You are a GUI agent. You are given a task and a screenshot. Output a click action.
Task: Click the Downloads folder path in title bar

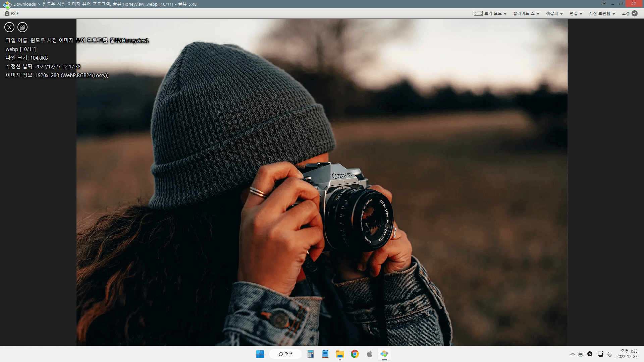click(24, 4)
